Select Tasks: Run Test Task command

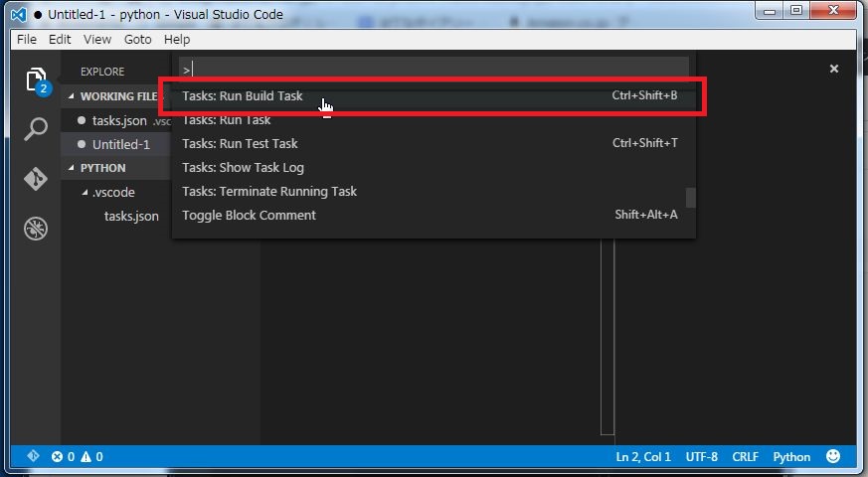(434, 143)
